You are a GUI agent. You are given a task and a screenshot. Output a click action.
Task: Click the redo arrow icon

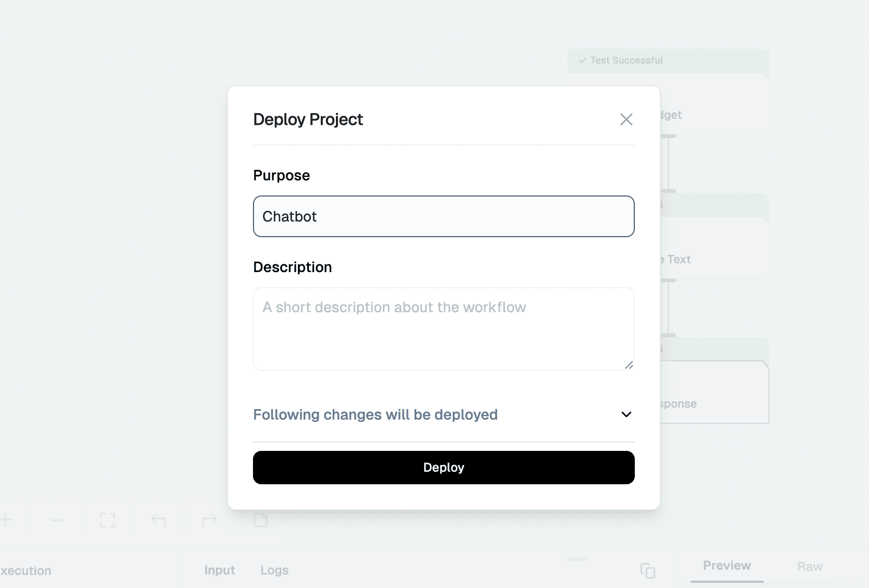210,520
